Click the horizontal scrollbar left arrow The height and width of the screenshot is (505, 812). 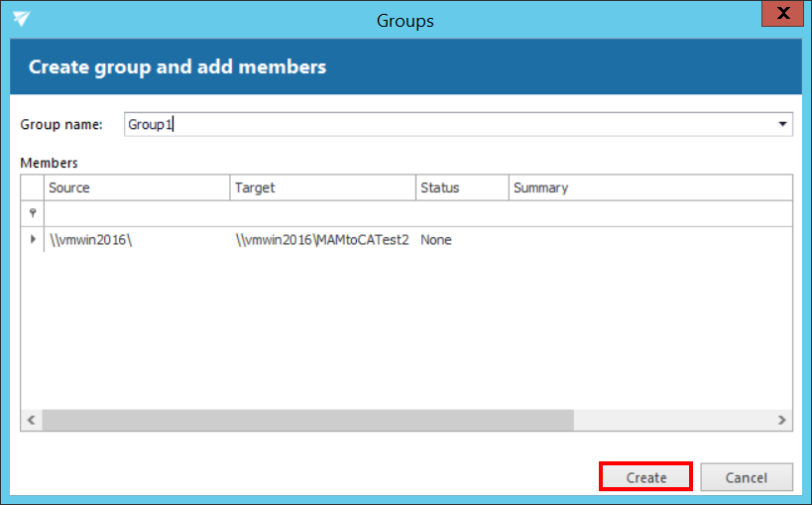(32, 421)
